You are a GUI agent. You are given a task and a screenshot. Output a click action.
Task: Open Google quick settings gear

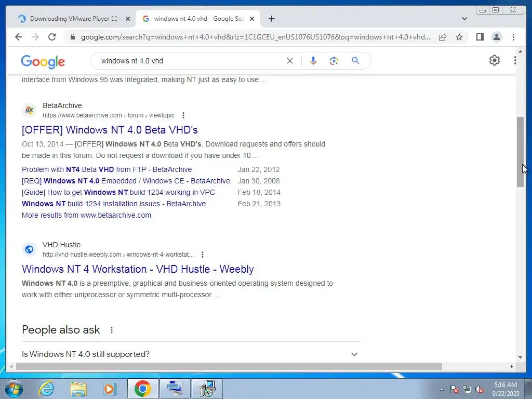tap(495, 60)
